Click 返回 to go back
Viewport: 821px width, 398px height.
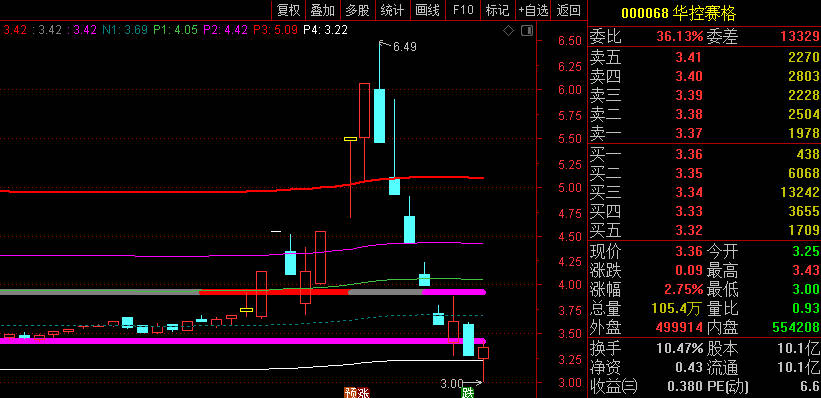pyautogui.click(x=569, y=9)
